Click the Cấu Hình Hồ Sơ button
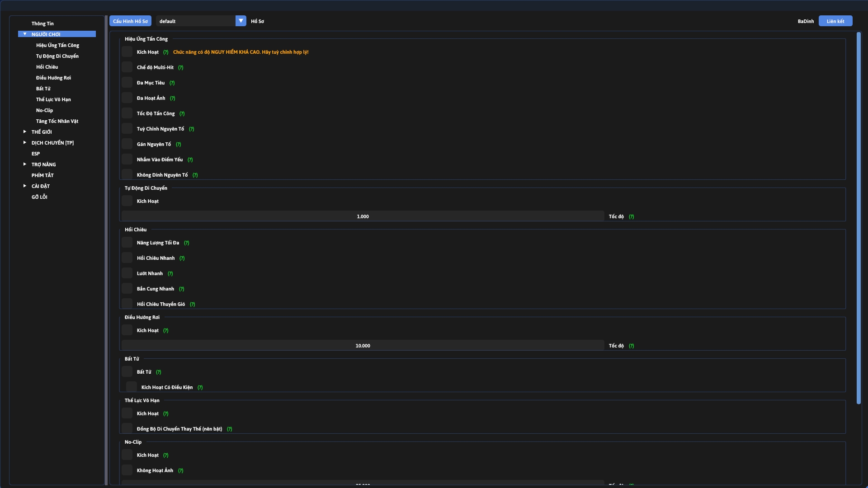Viewport: 868px width, 488px height. [x=130, y=21]
